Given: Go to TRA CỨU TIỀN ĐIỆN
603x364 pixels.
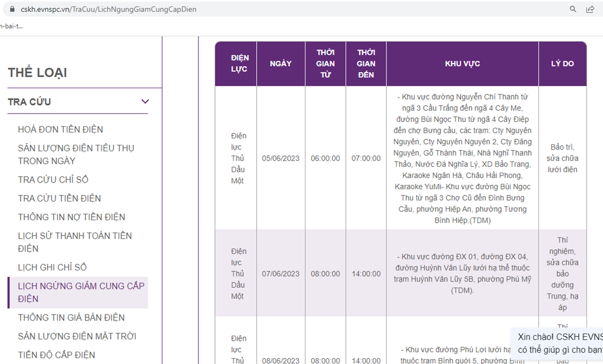Looking at the screenshot, I should coord(59,198).
